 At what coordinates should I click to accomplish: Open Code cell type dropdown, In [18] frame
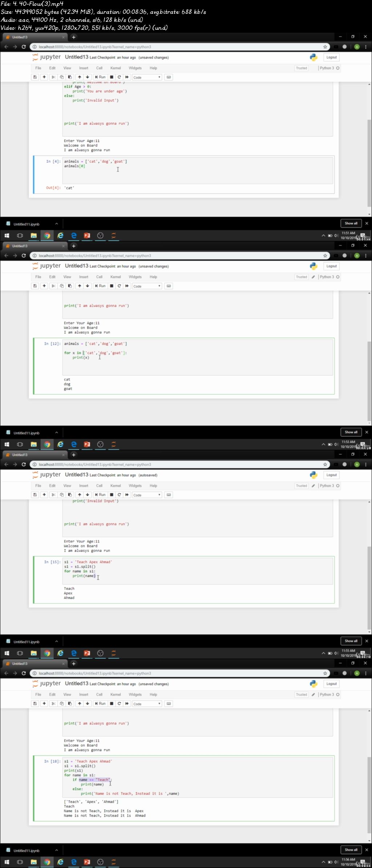coord(147,704)
